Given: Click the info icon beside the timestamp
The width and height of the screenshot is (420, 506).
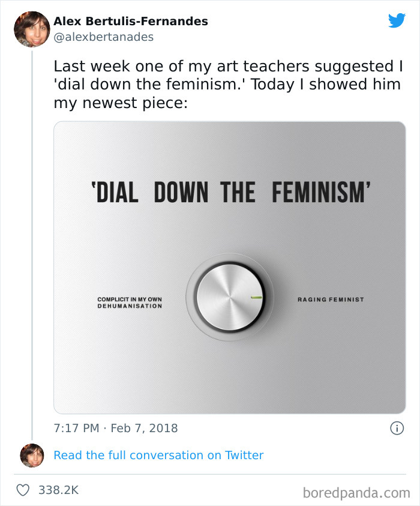Looking at the screenshot, I should [396, 429].
